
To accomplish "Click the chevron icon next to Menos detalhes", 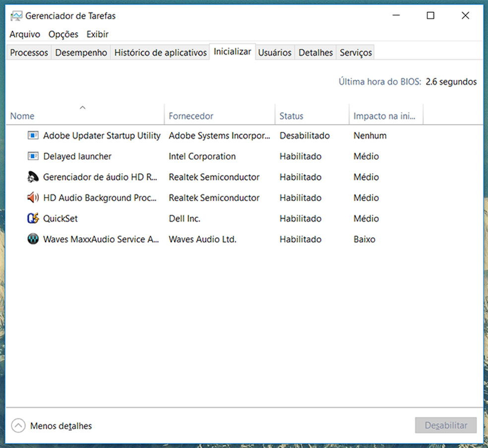I will click(x=18, y=425).
